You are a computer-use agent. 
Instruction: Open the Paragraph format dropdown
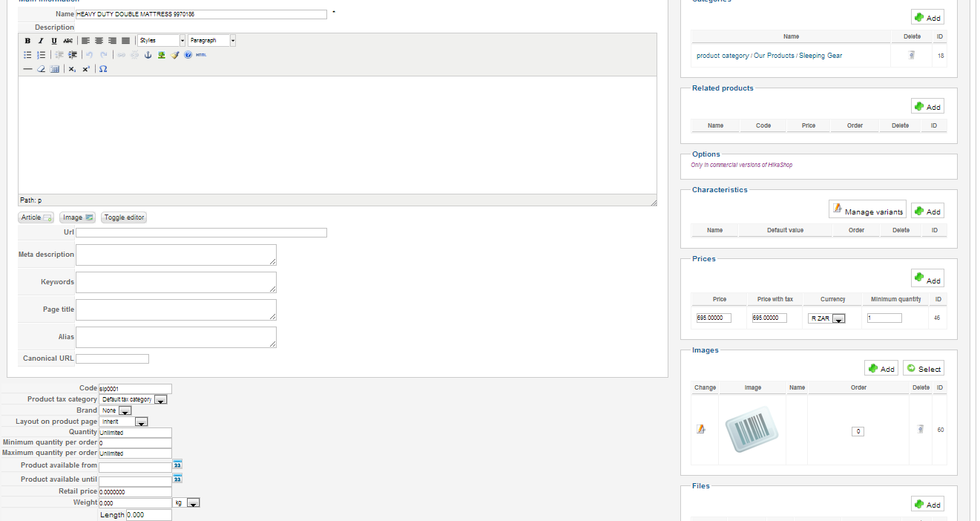212,41
